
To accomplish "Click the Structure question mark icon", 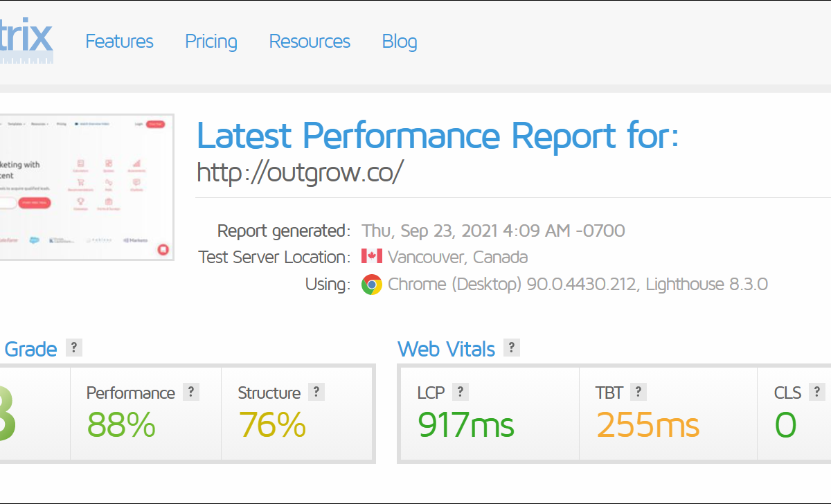I will point(316,392).
